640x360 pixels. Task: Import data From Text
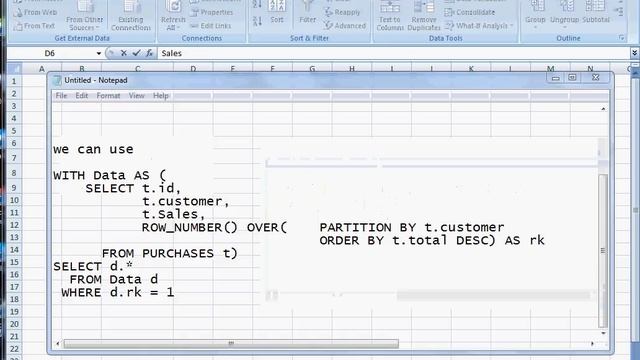[x=34, y=26]
